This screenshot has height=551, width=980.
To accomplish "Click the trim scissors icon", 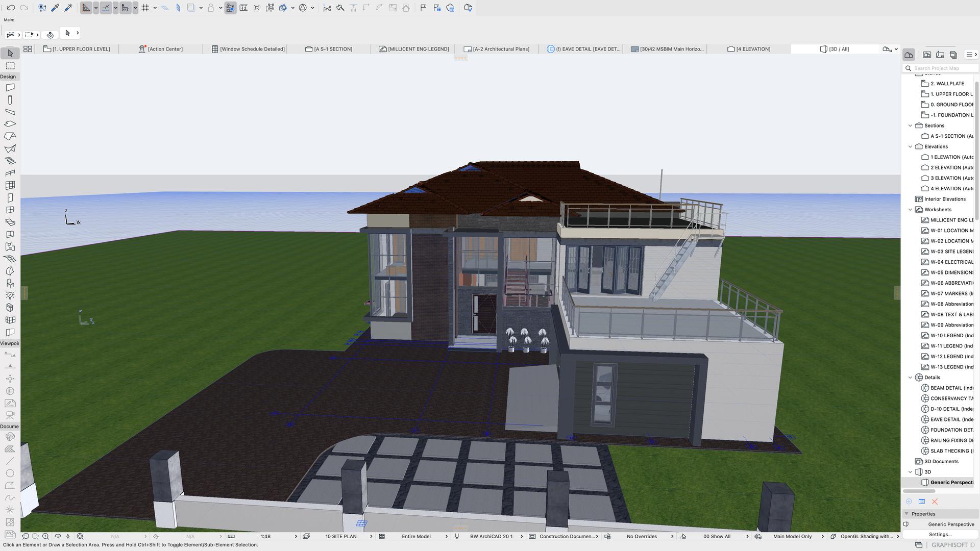I will [327, 8].
